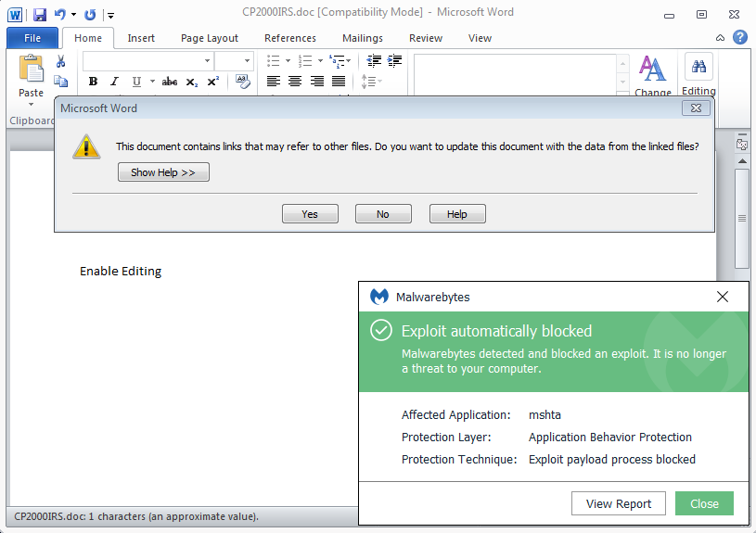Dismiss Malwarebytes notification with X
The width and height of the screenshot is (756, 533).
pyautogui.click(x=723, y=297)
